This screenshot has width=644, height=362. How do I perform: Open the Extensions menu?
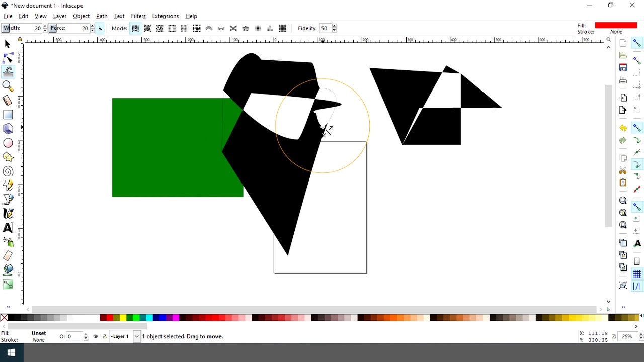[x=166, y=16]
